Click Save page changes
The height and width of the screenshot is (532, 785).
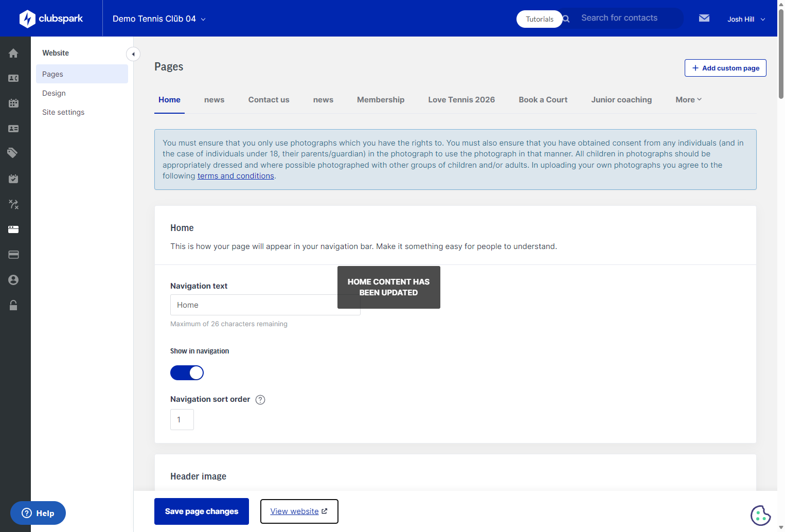(x=202, y=511)
